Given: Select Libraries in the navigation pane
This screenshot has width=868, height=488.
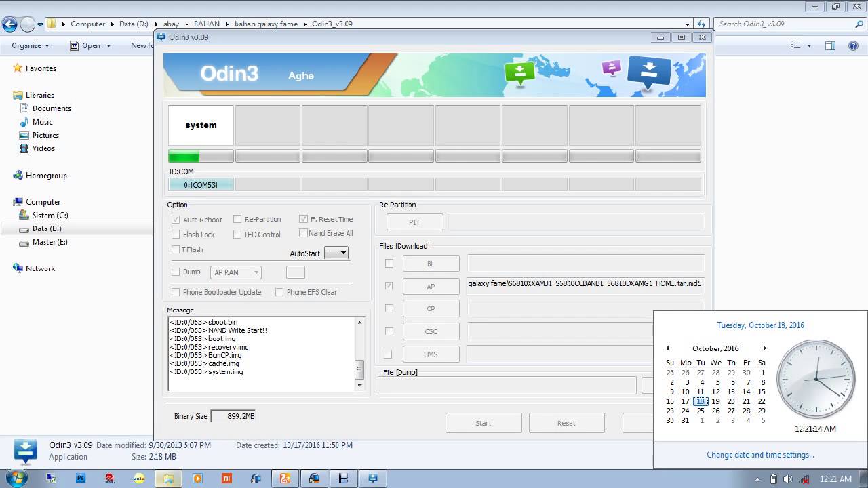Looking at the screenshot, I should pyautogui.click(x=39, y=95).
